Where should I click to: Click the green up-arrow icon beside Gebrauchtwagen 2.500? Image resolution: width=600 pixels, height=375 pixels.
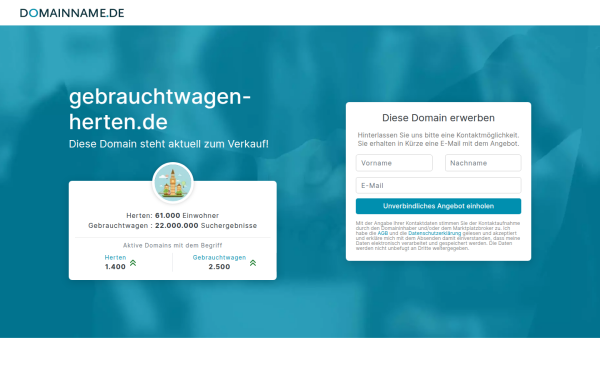(253, 263)
